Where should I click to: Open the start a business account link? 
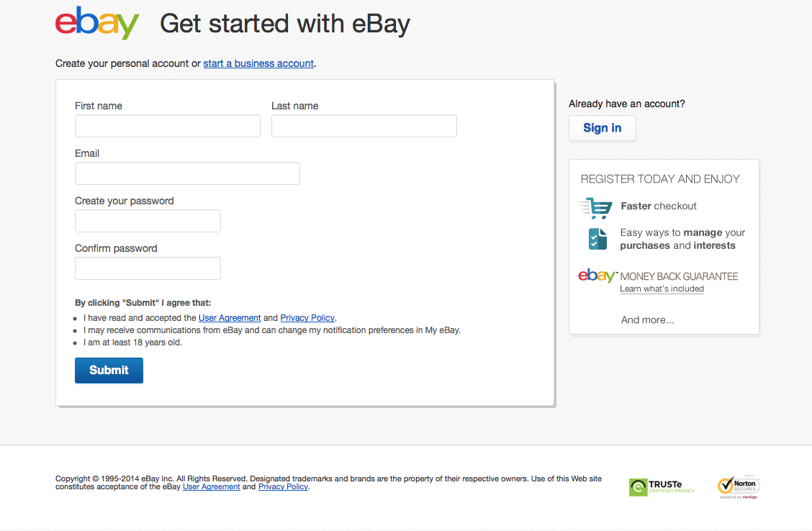click(258, 63)
